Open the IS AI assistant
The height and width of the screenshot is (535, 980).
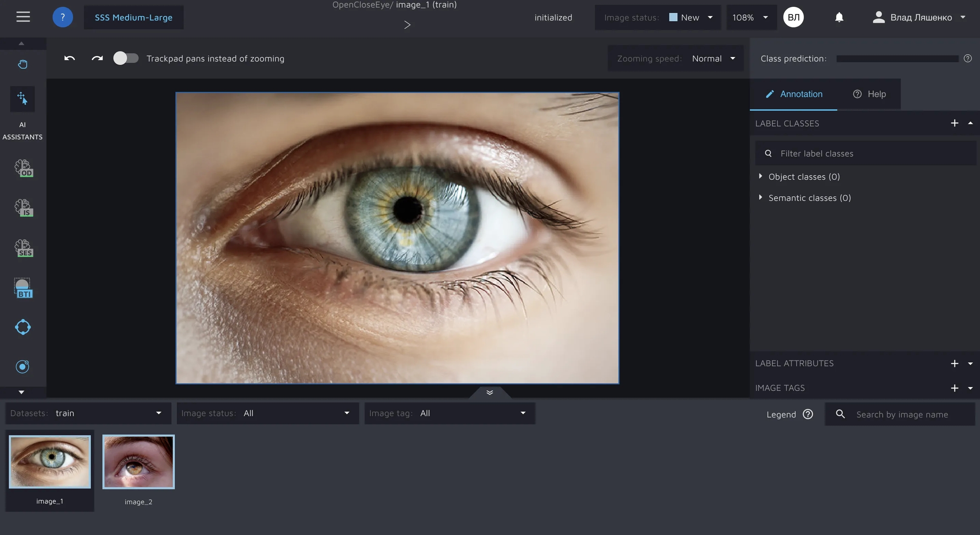point(24,208)
